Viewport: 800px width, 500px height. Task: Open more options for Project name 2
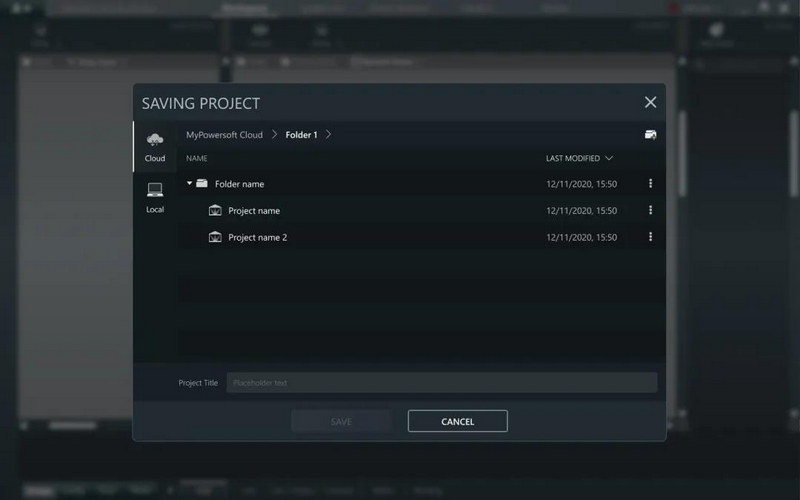point(651,236)
